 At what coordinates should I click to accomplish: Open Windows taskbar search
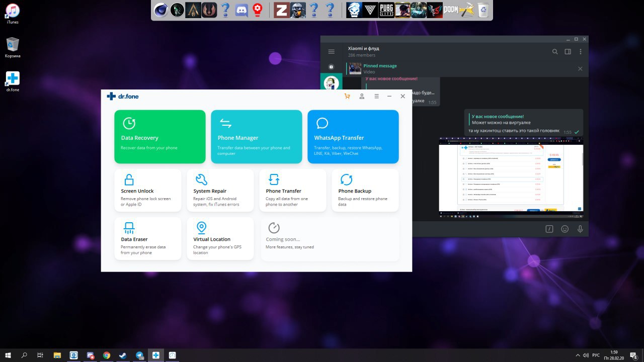click(24, 355)
